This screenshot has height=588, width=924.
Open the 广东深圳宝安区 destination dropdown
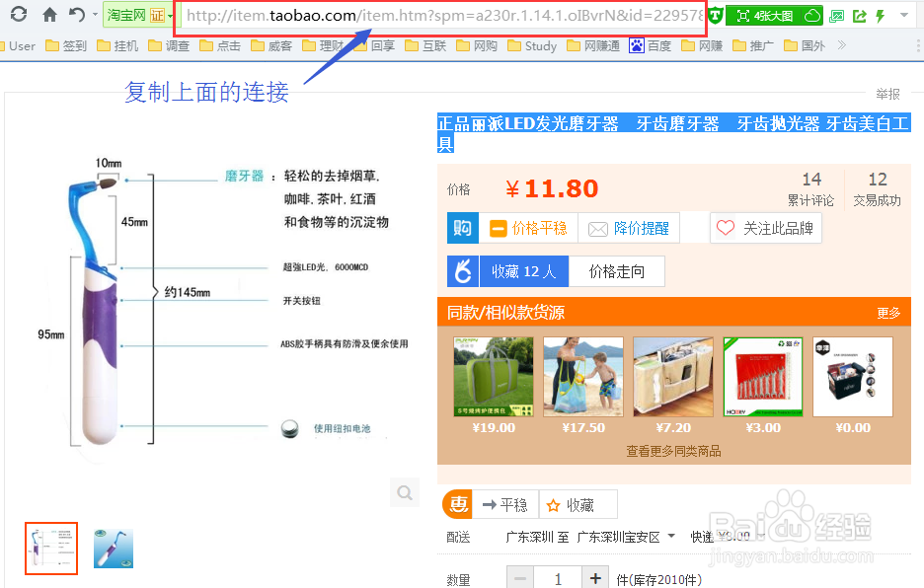(626, 537)
